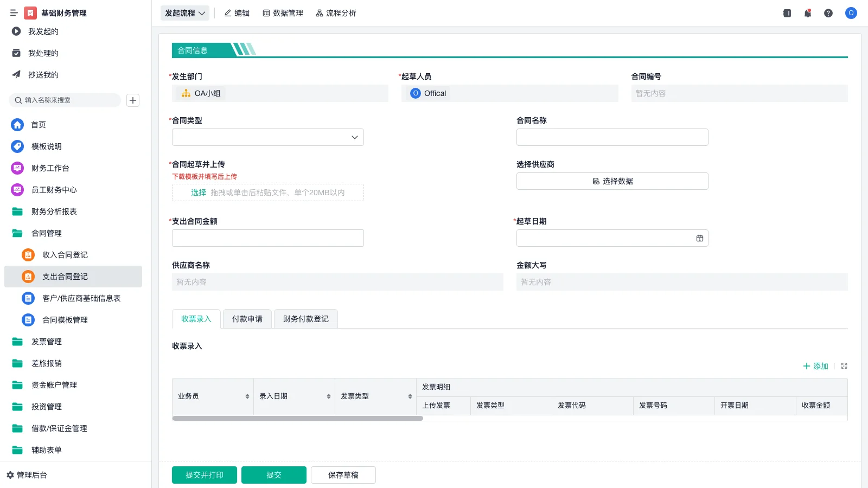868x488 pixels.
Task: Sort the table by 业务员 column
Action: click(x=247, y=396)
